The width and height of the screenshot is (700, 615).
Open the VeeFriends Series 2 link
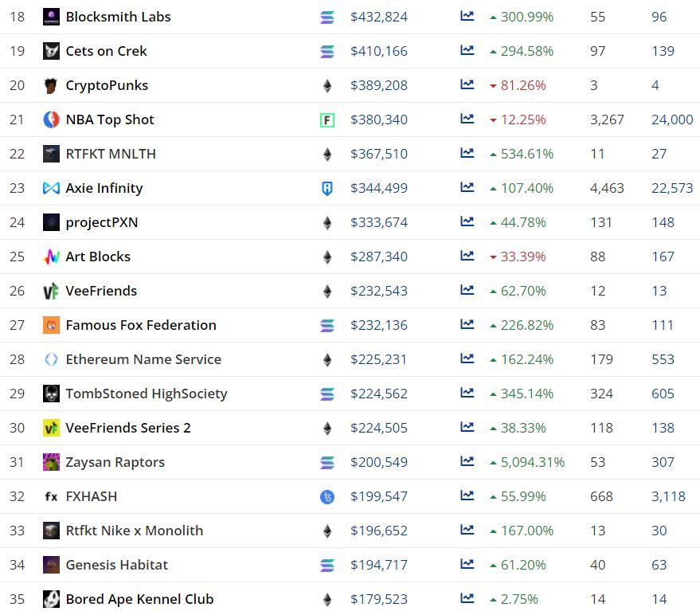[x=128, y=428]
